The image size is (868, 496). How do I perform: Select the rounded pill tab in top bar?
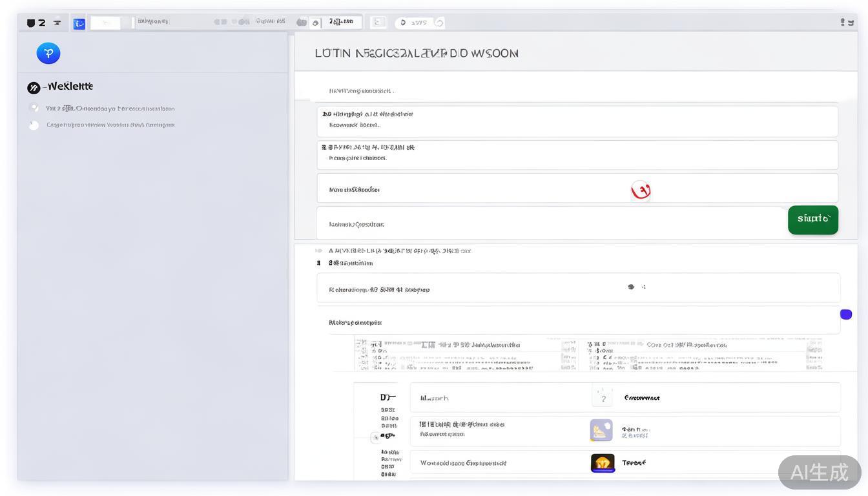[420, 23]
